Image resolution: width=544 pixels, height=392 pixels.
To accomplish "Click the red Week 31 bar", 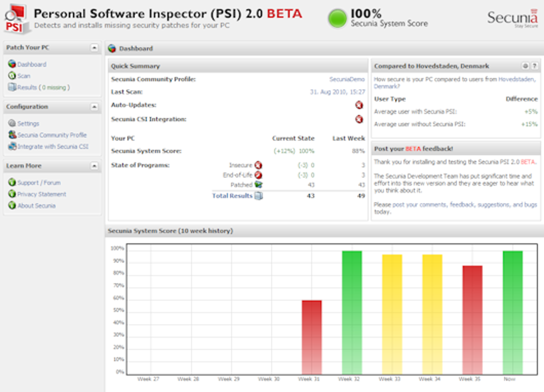I will pos(312,337).
